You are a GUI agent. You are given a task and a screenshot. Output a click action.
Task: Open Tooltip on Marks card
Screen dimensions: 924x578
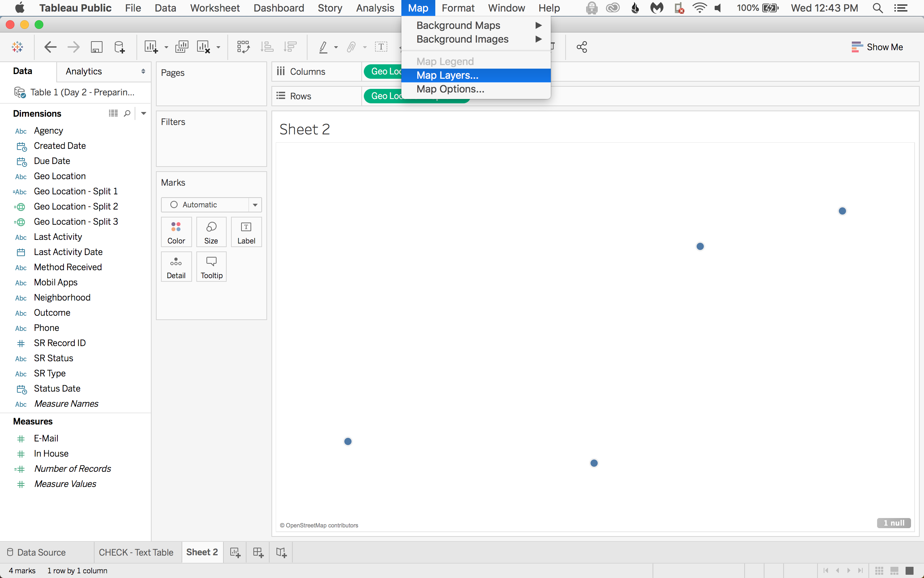[x=212, y=267]
